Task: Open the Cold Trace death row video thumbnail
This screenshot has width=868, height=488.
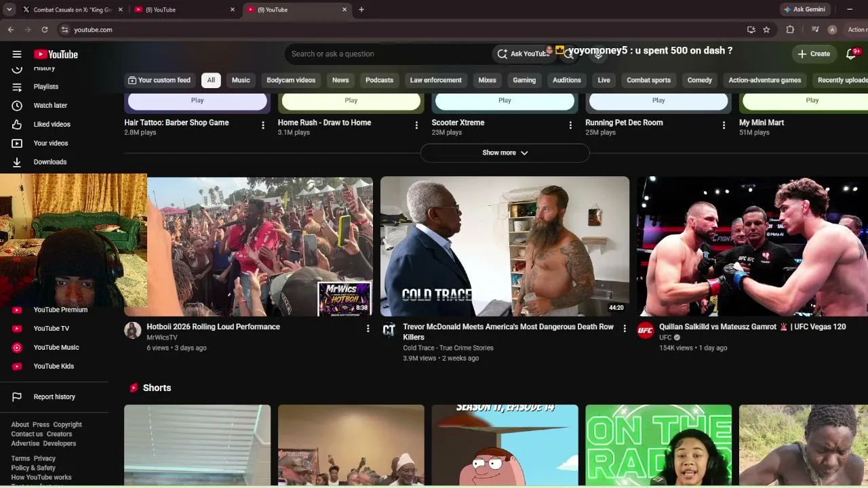Action: click(x=505, y=247)
